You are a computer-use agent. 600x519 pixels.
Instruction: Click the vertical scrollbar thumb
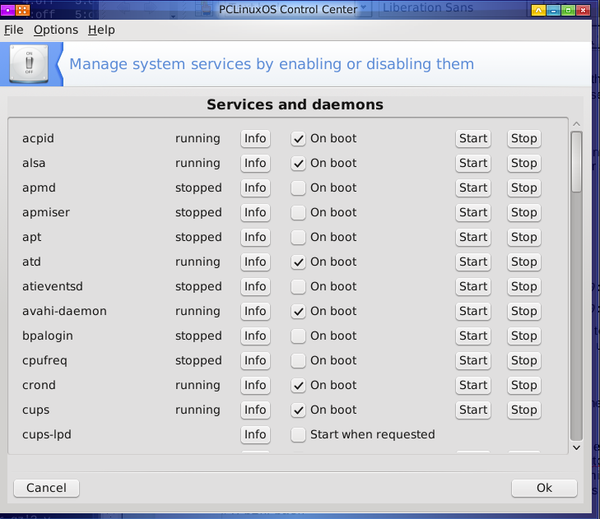pos(577,162)
